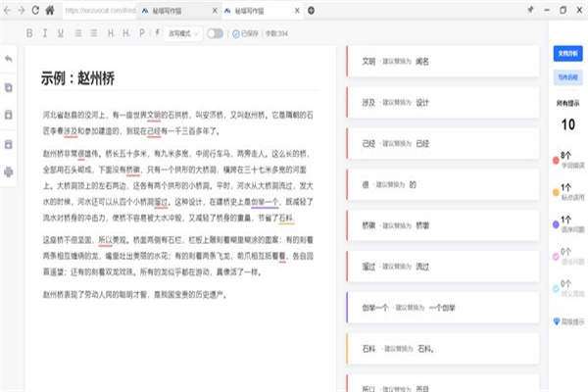This screenshot has width=588, height=392.
Task: Click the light blue button below 文档分析
Action: click(567, 77)
